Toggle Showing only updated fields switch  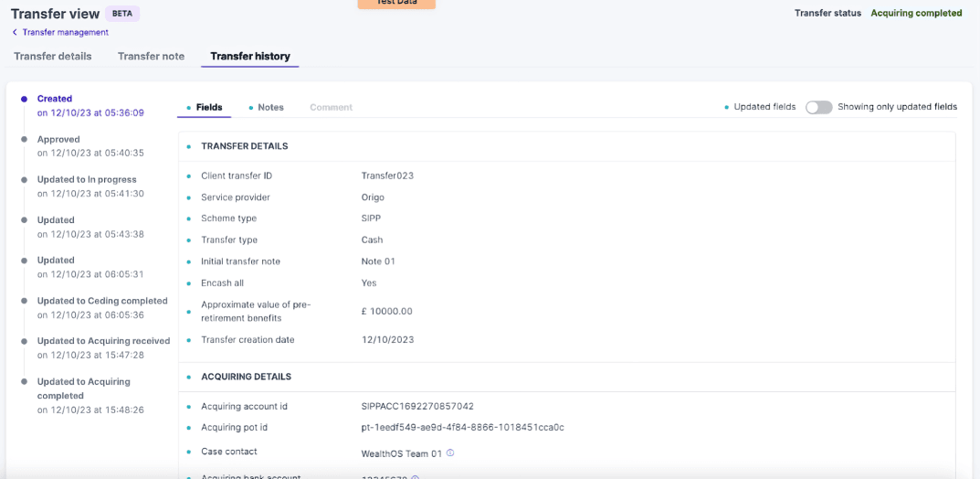coord(818,107)
